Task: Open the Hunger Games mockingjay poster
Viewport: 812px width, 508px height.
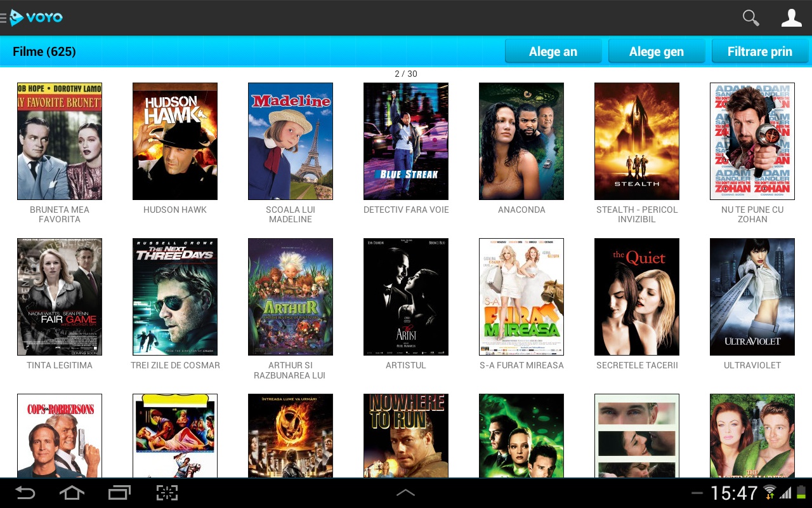Action: [x=291, y=436]
